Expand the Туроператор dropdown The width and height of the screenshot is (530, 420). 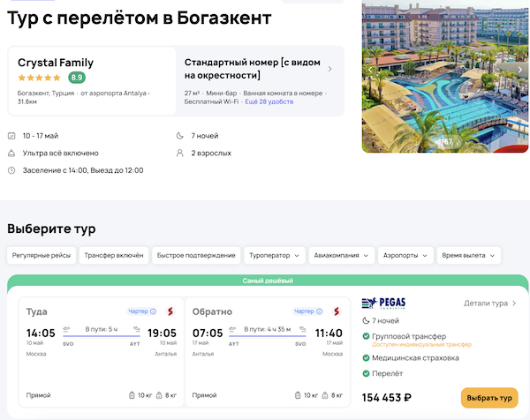point(275,255)
